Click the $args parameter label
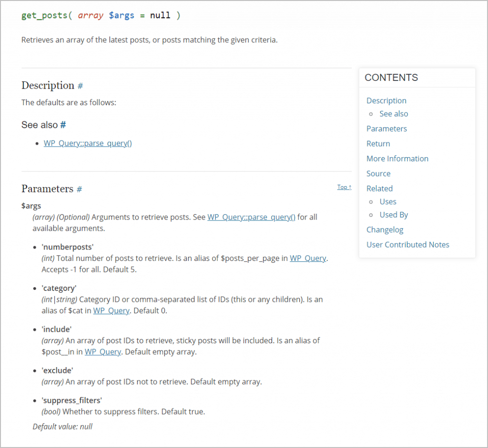This screenshot has height=448, width=488. [31, 206]
